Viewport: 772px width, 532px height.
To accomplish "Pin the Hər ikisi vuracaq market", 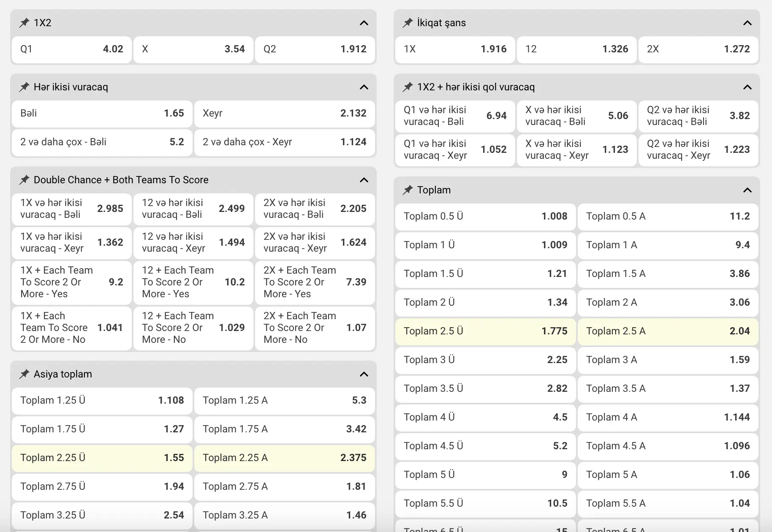I will [24, 87].
